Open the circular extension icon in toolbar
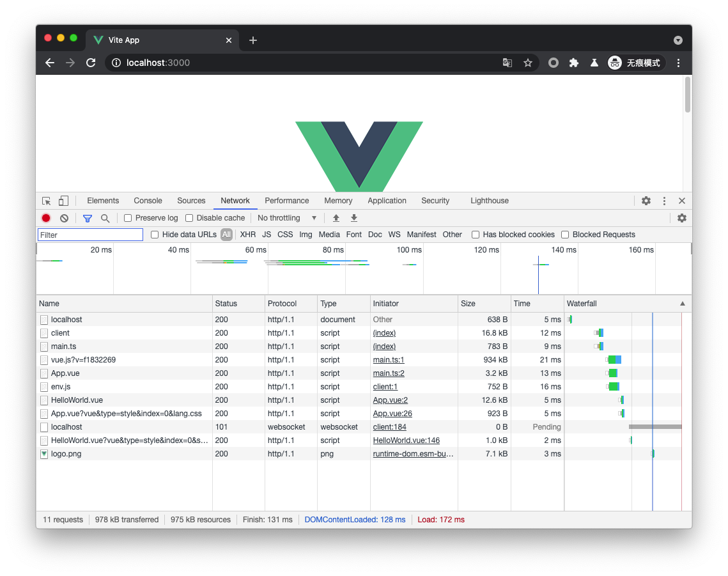Screen dimensions: 728x576 [554, 63]
